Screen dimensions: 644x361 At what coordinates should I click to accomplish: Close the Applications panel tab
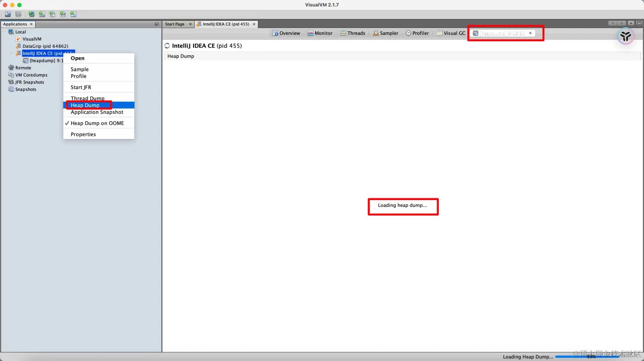pos(31,24)
